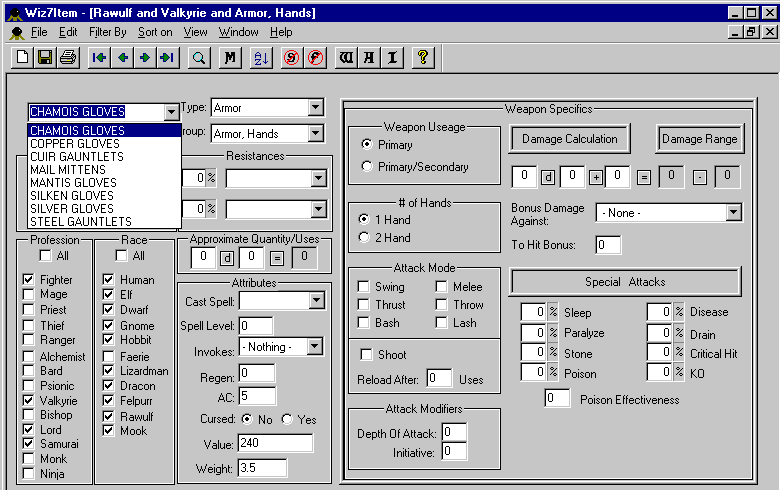Click the gothic W toolbar icon
Viewport: 780px width, 490px height.
(346, 58)
